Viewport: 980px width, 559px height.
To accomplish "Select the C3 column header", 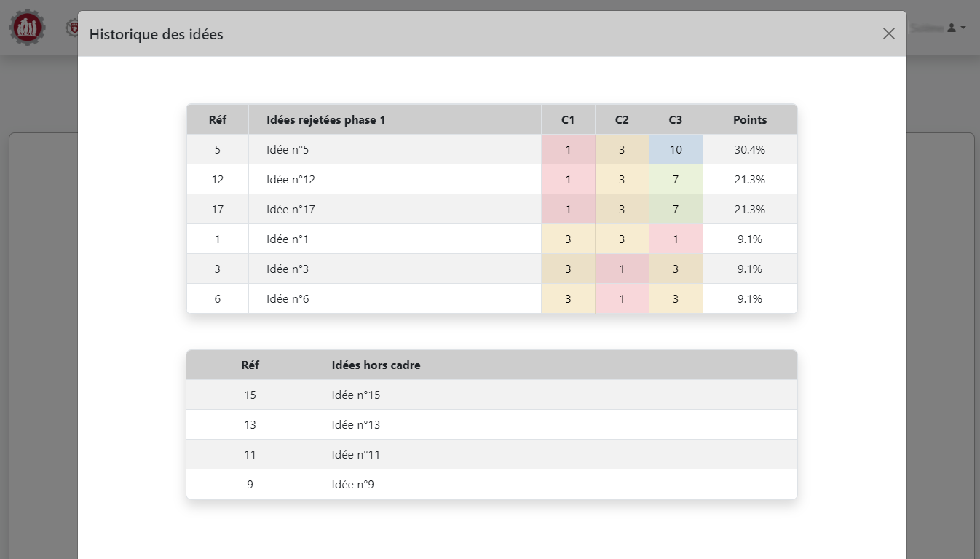I will tap(676, 120).
